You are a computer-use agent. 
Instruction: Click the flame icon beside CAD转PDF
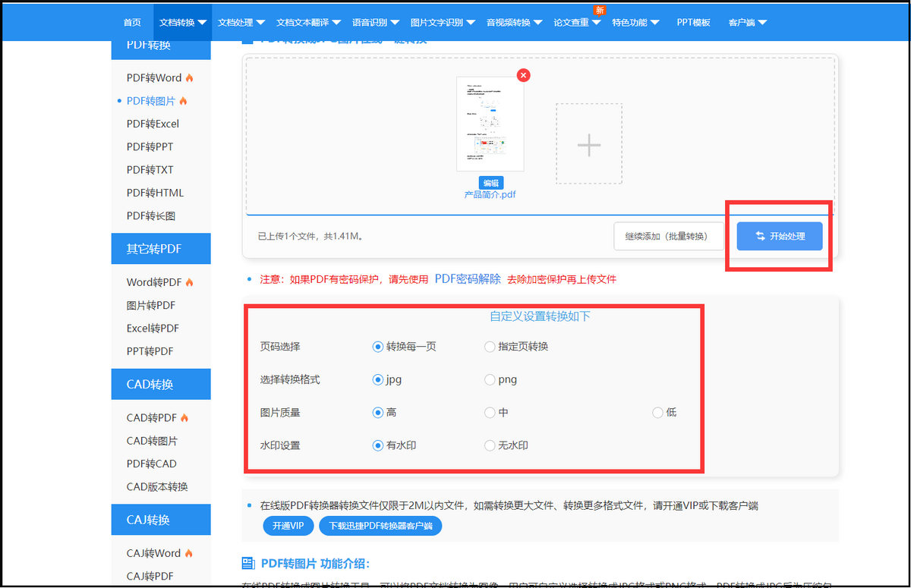[x=184, y=418]
